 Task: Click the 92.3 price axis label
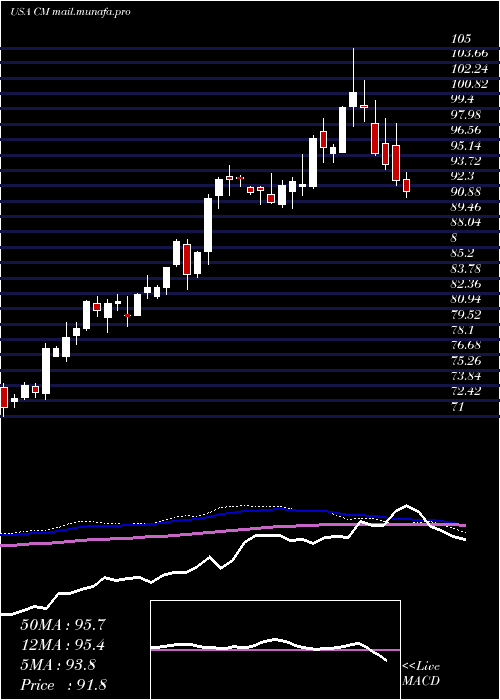pyautogui.click(x=463, y=176)
